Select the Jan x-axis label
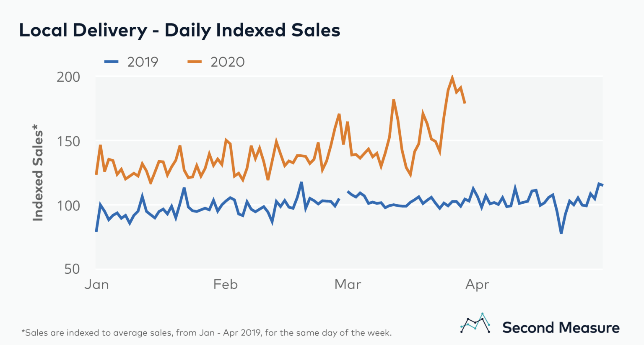This screenshot has height=345, width=644. (97, 285)
